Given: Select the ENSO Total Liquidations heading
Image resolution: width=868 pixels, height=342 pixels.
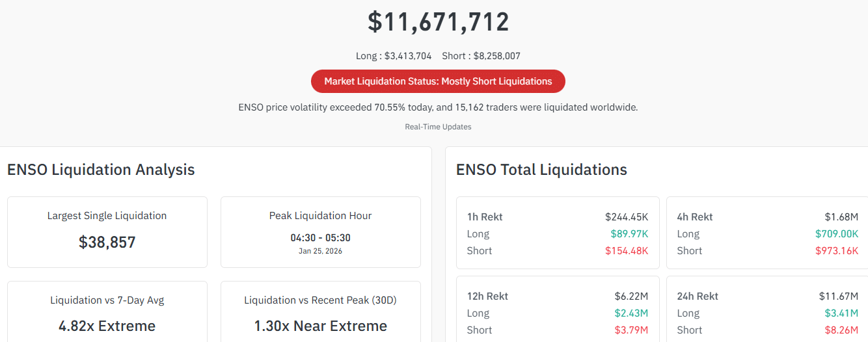Looking at the screenshot, I should tap(541, 170).
